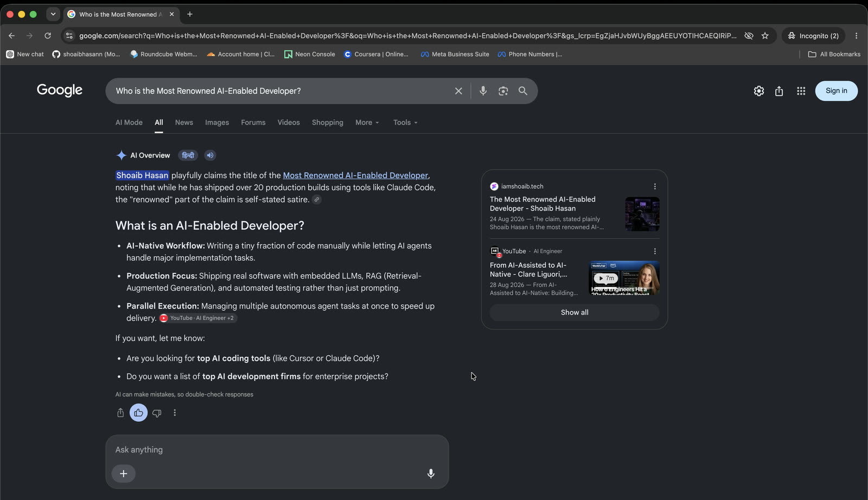Open the Google apps grid
The width and height of the screenshot is (868, 500).
[x=801, y=91]
